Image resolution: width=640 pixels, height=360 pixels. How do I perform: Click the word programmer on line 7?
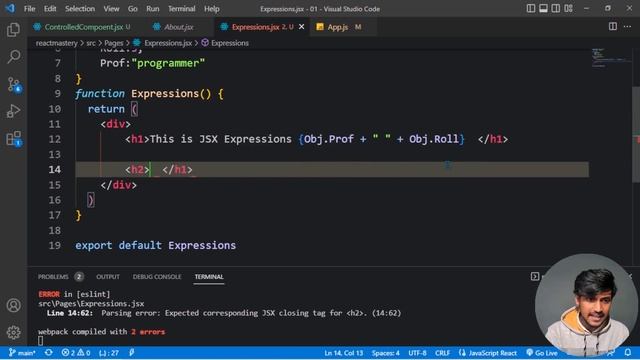click(x=168, y=63)
